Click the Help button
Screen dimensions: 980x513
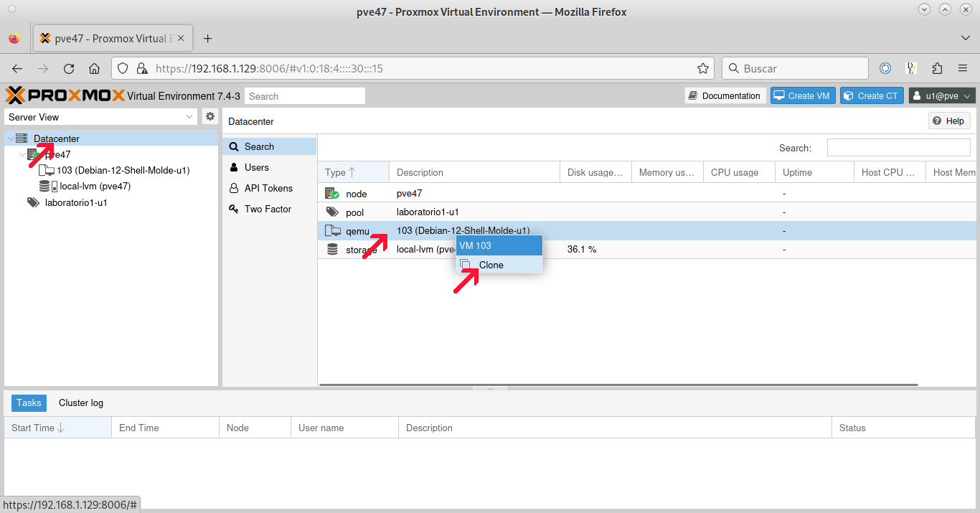click(x=949, y=121)
